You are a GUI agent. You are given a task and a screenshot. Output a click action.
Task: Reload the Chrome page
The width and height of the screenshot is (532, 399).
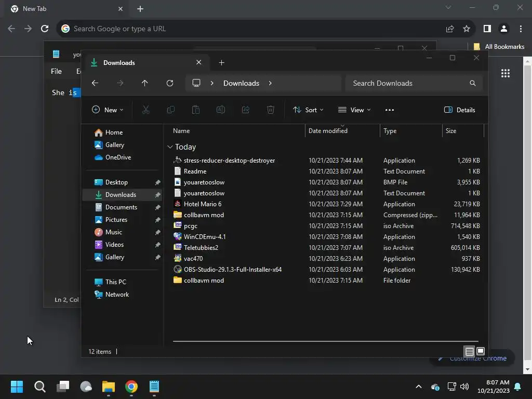(45, 29)
